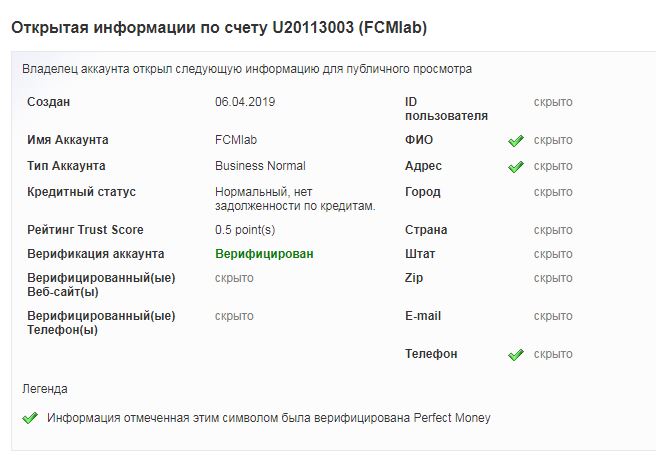Select the "Business Normal" account type value
Image resolution: width=656 pixels, height=455 pixels.
click(x=260, y=166)
